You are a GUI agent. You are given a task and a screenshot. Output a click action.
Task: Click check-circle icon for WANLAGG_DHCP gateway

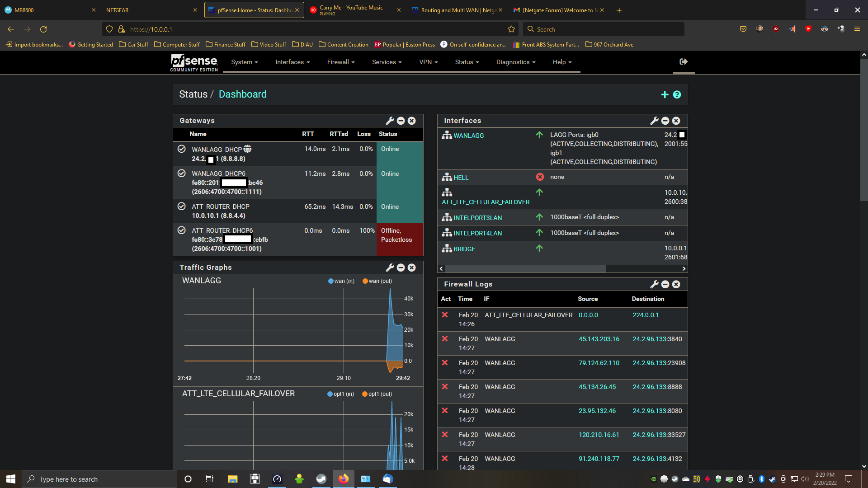(182, 149)
